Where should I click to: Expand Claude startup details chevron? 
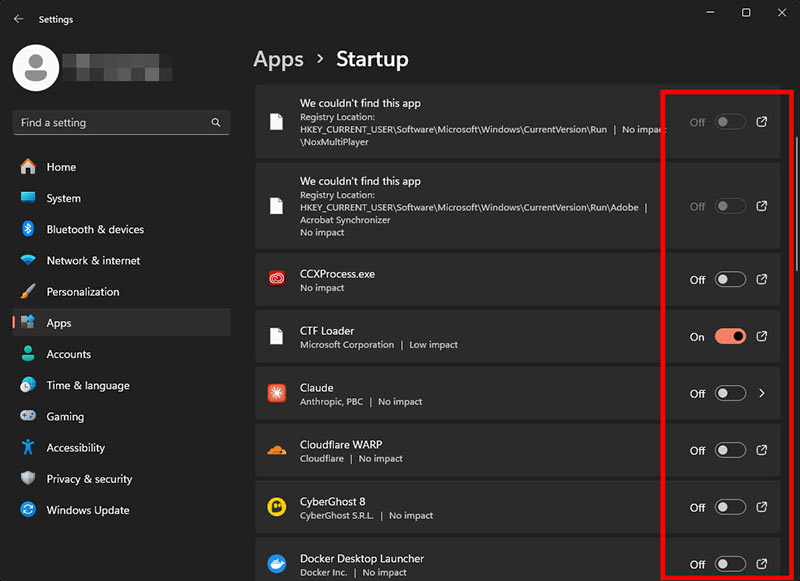point(762,393)
